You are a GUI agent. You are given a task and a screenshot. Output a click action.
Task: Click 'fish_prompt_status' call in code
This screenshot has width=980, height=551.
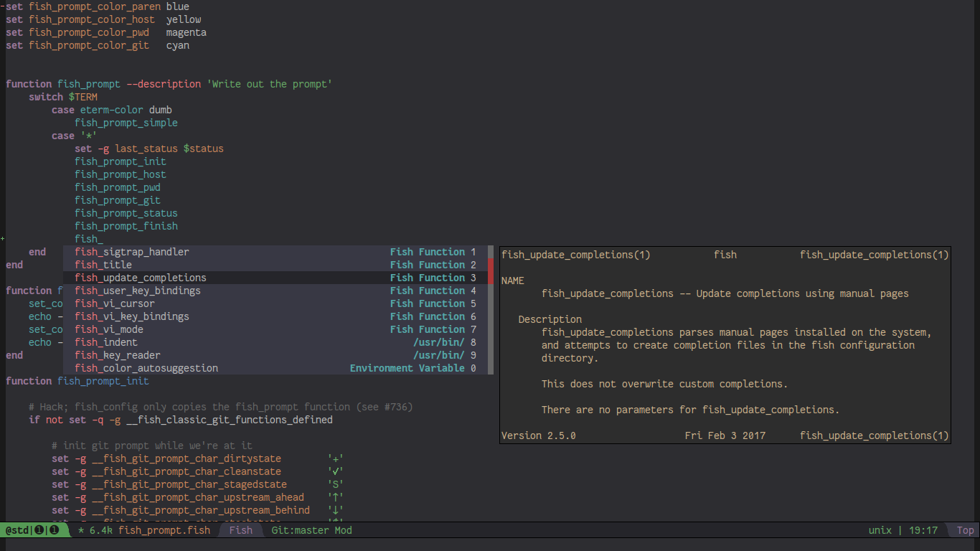coord(126,213)
